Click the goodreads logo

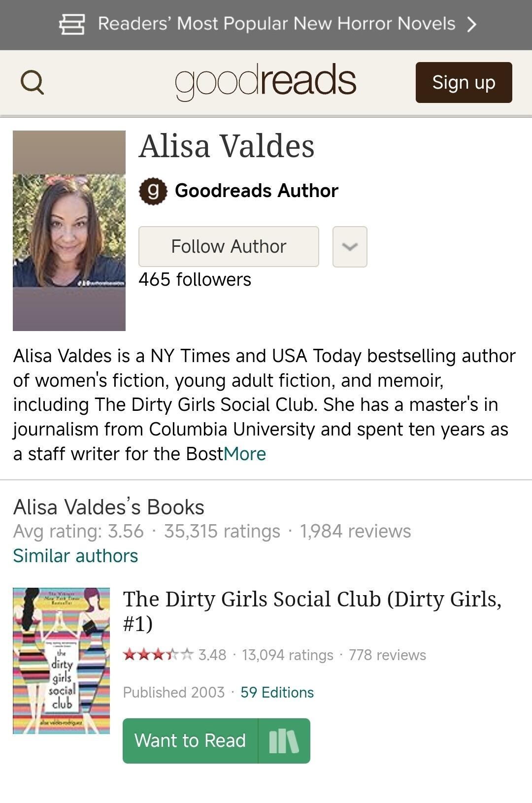click(266, 81)
